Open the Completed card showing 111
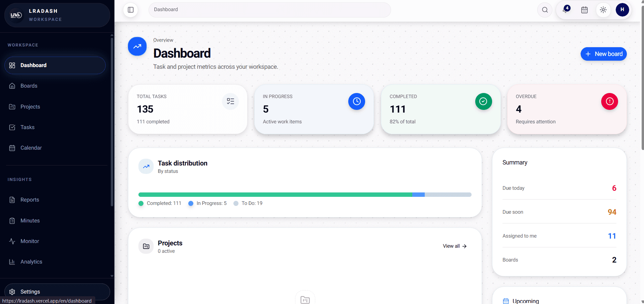This screenshot has width=644, height=304. tap(441, 109)
